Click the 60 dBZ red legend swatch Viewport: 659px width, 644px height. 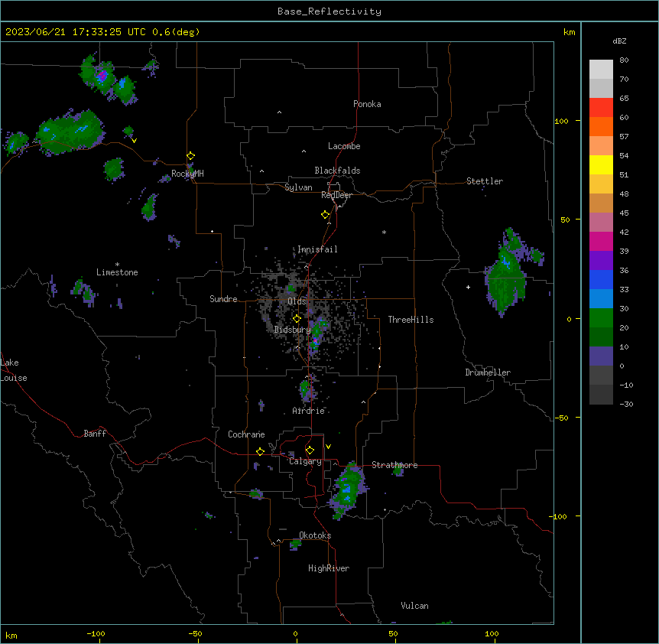click(601, 108)
